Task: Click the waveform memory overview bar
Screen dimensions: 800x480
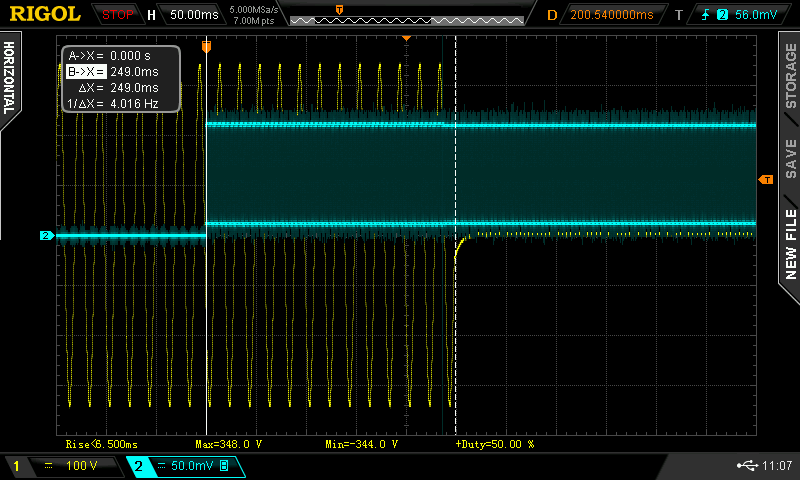Action: [407, 20]
